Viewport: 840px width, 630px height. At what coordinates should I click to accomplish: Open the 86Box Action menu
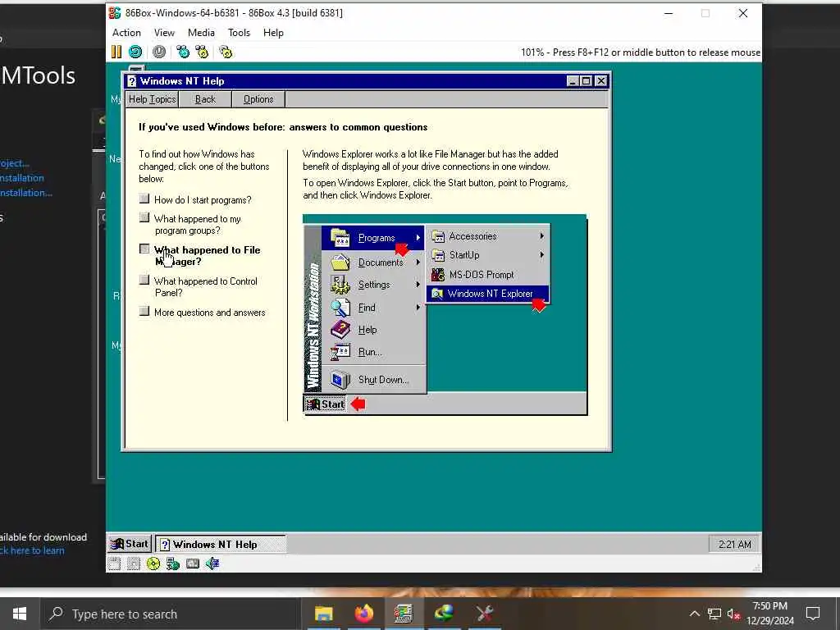[x=126, y=33]
